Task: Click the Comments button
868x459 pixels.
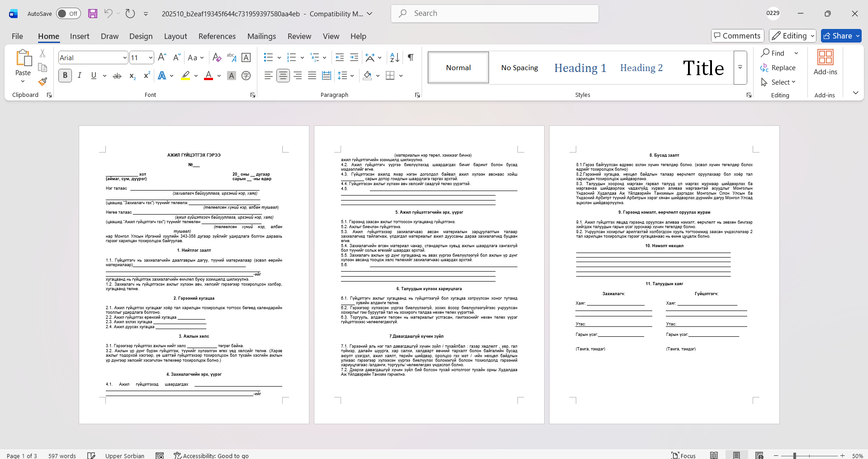Action: coord(737,36)
